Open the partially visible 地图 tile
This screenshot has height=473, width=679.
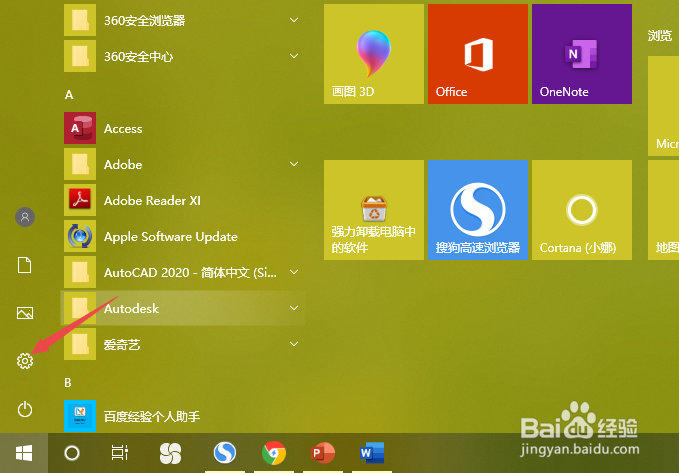point(663,210)
